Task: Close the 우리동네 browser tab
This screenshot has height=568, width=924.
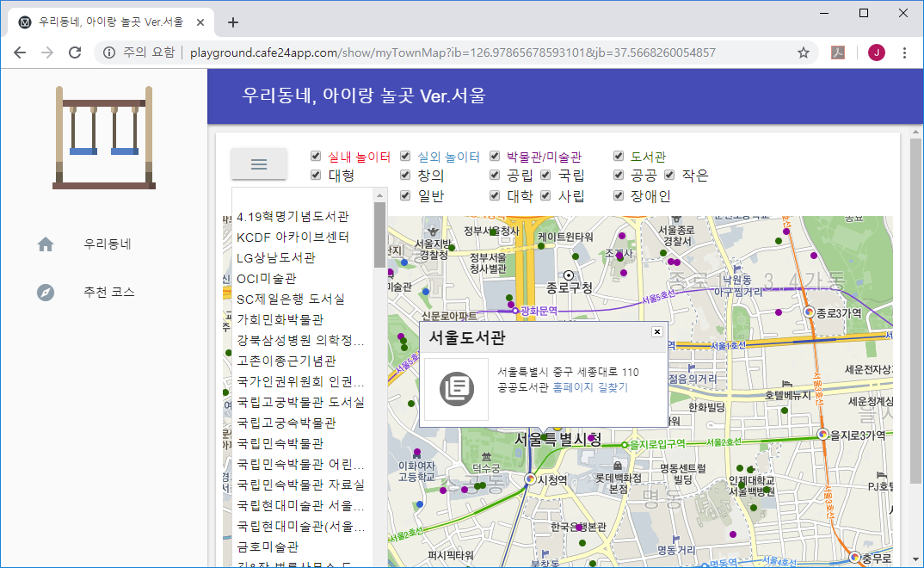Action: (x=200, y=22)
